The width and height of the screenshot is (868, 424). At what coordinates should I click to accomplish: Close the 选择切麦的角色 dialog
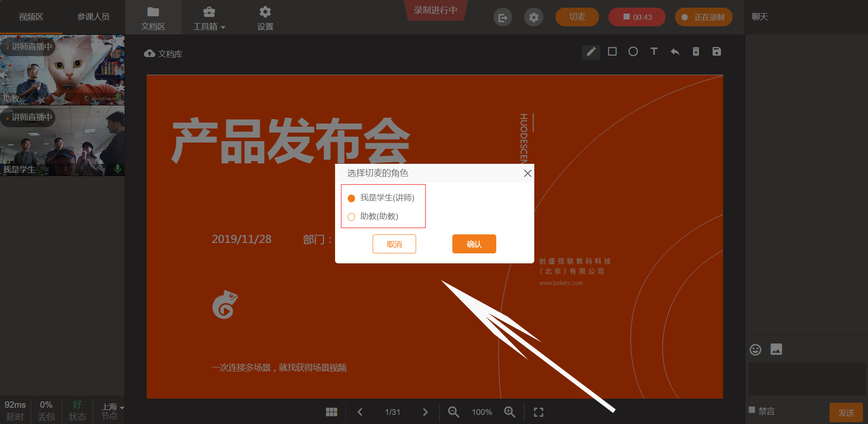coord(528,173)
